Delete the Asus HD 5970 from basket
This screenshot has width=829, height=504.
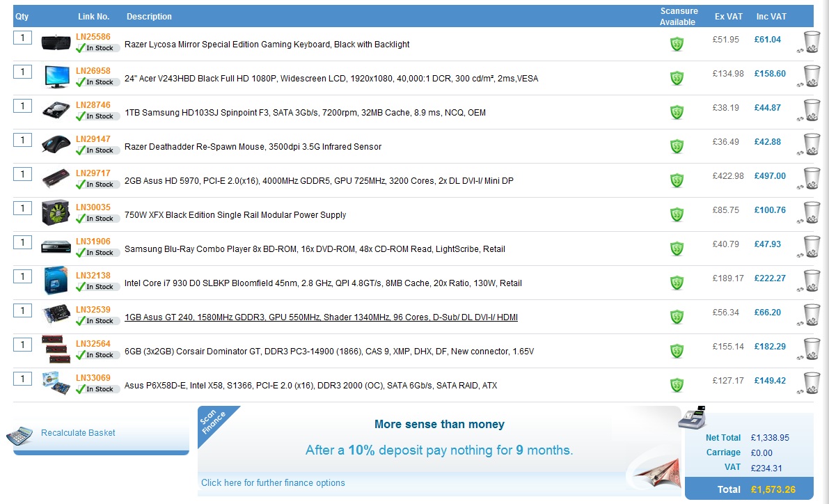click(811, 178)
